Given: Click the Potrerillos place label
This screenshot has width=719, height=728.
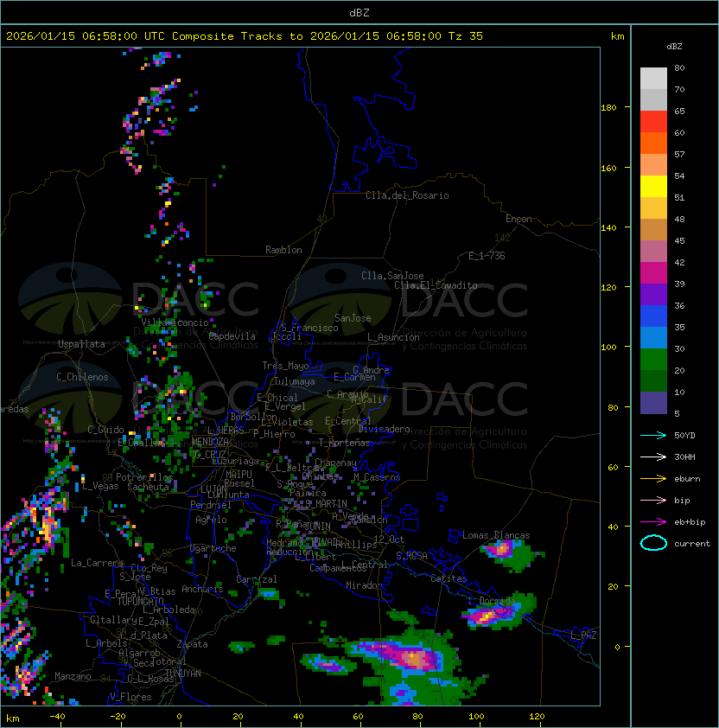Looking at the screenshot, I should pos(144,477).
